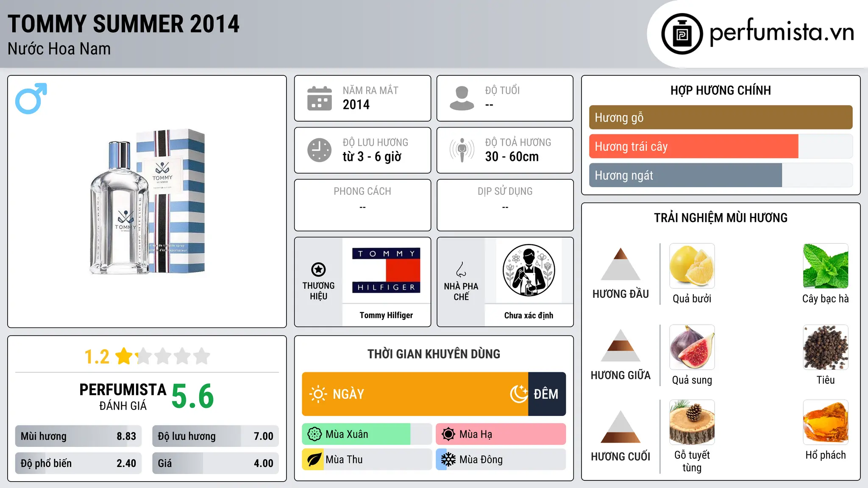Click the person icon beside Độ tuổi
The height and width of the screenshot is (488, 868).
click(x=462, y=98)
